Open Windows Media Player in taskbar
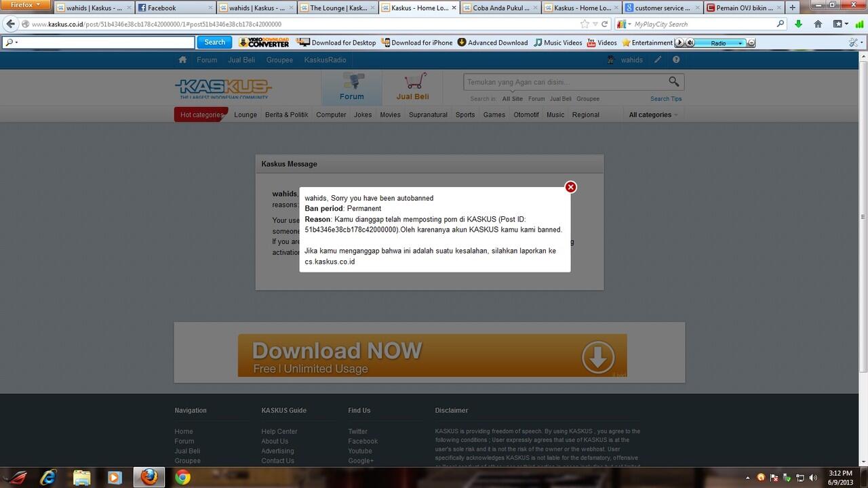The width and height of the screenshot is (868, 488). coord(115,477)
